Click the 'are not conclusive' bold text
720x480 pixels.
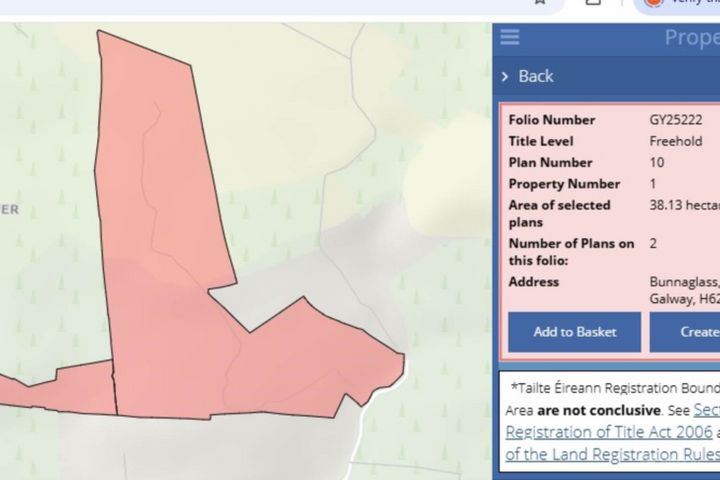click(x=599, y=410)
